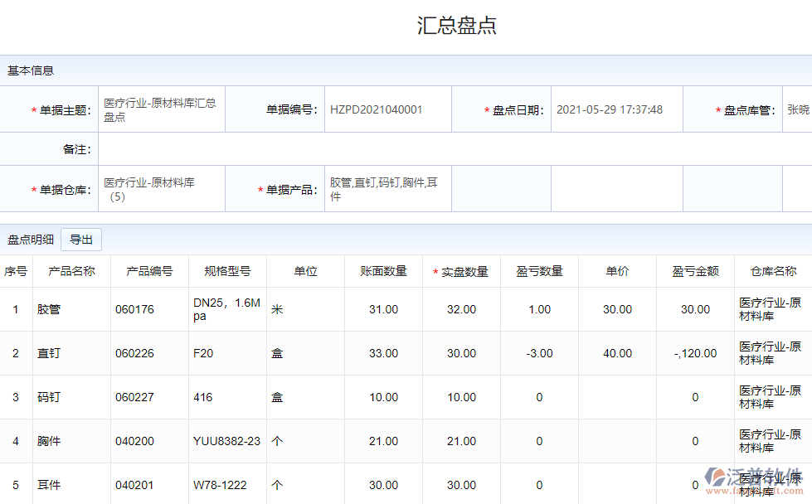Click the 泛普软件 logo icon
This screenshot has width=812, height=504.
click(x=717, y=477)
